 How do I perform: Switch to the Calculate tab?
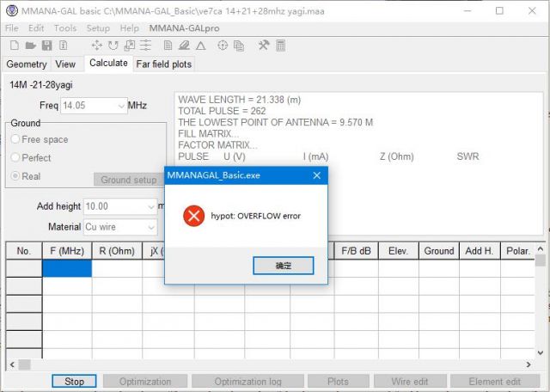[108, 63]
